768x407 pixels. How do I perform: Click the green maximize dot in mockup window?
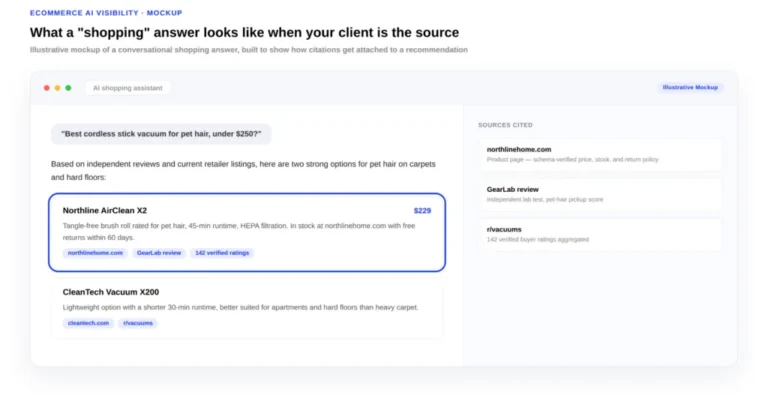[68, 88]
